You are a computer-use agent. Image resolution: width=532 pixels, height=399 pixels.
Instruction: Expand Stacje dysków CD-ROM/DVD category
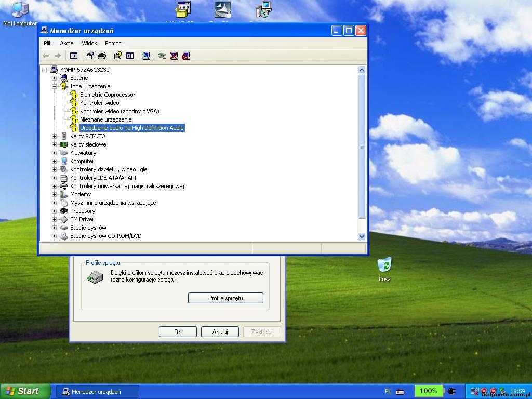click(x=54, y=236)
